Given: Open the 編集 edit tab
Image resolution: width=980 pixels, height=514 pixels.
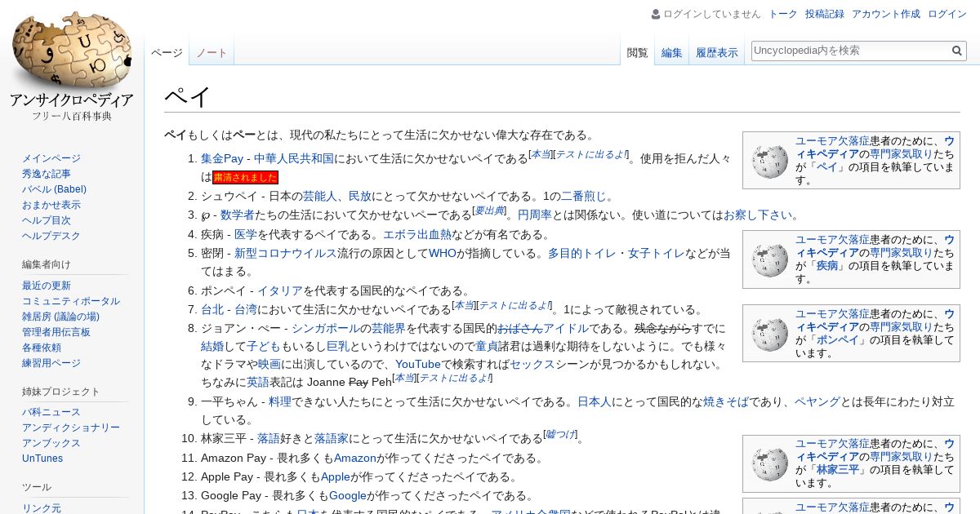Looking at the screenshot, I should (x=672, y=53).
